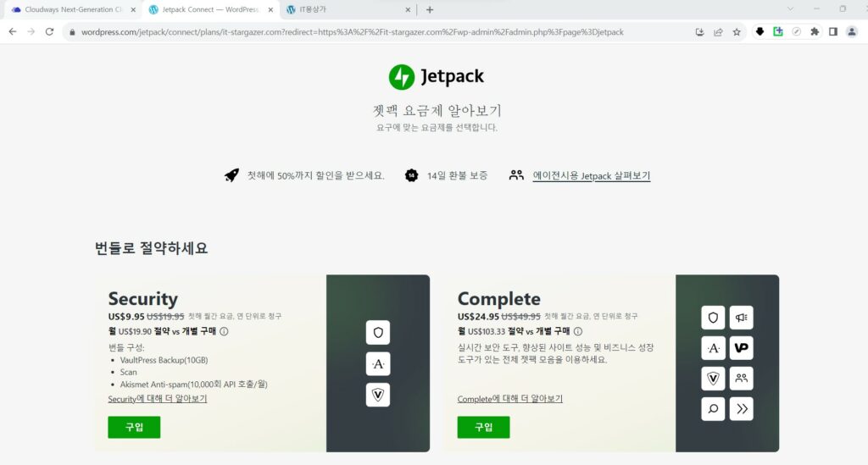Viewport: 868px width, 465px height.
Task: Reload the page
Action: pos(49,32)
